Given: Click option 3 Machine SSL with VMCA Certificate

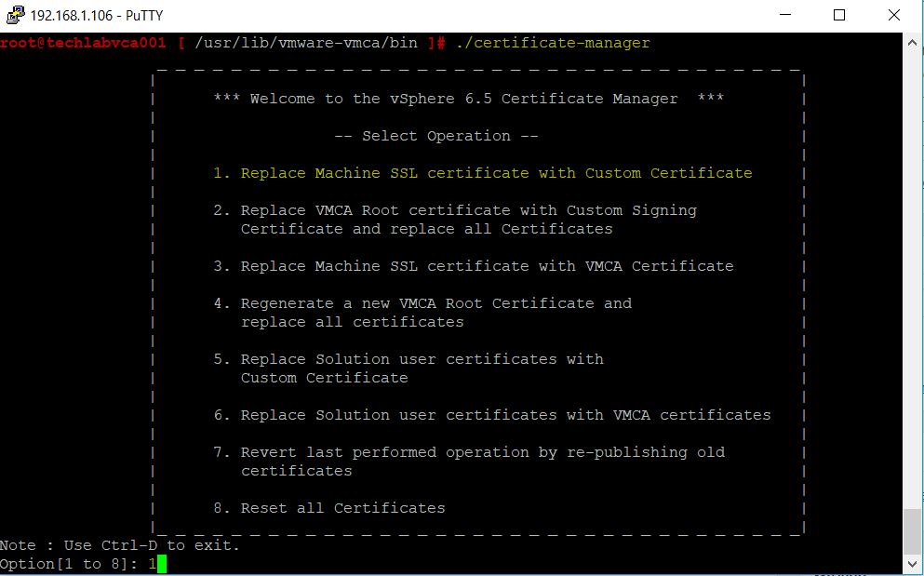Looking at the screenshot, I should coord(474,266).
